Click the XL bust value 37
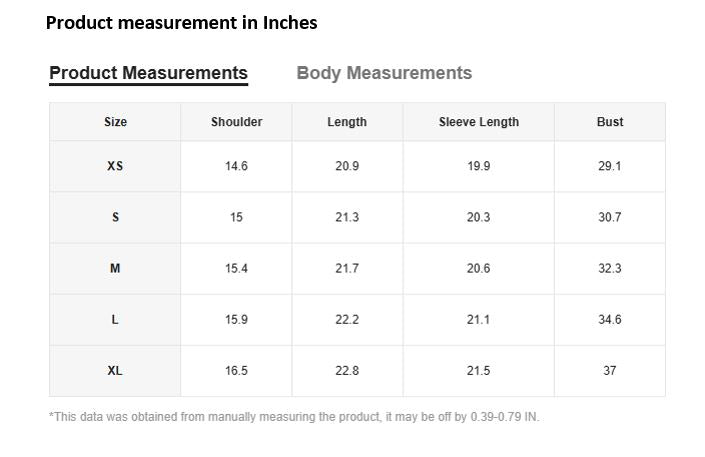The height and width of the screenshot is (457, 705). pos(610,371)
